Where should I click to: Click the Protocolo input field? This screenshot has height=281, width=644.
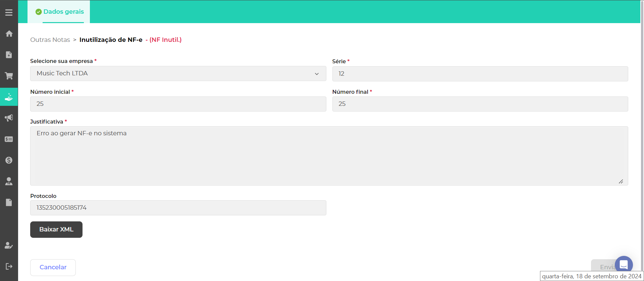click(x=178, y=208)
